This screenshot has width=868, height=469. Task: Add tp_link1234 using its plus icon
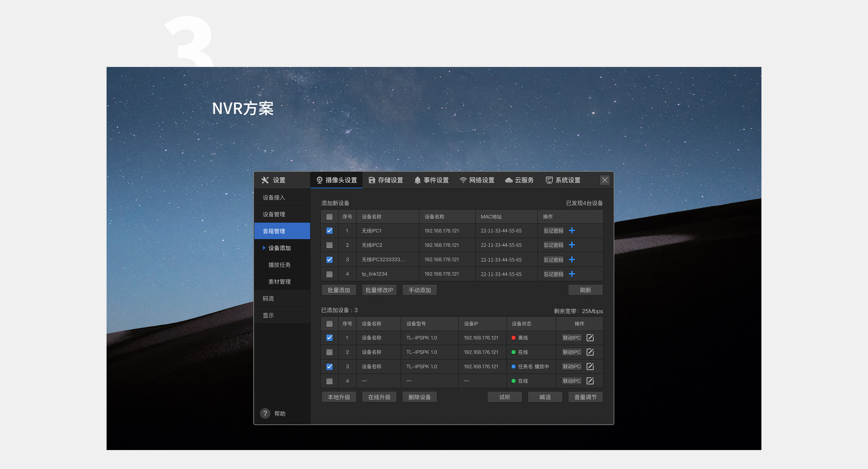tap(572, 274)
